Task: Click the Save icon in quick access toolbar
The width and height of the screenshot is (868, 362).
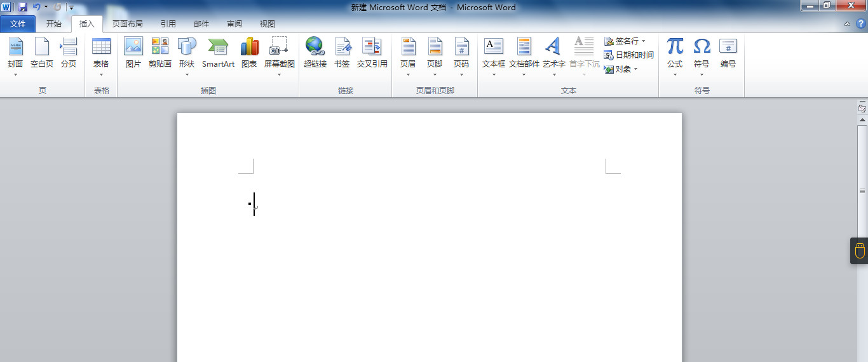Action: [23, 7]
